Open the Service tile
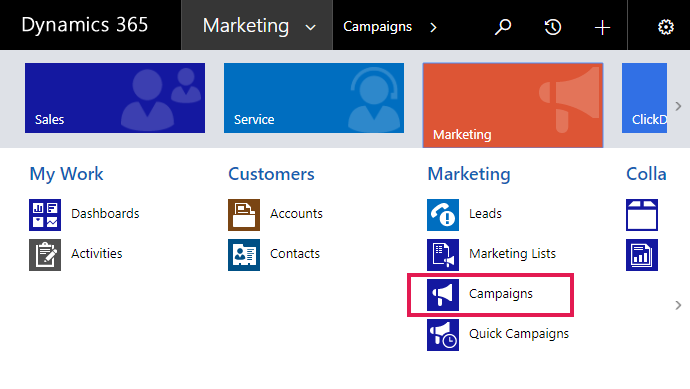 [314, 98]
